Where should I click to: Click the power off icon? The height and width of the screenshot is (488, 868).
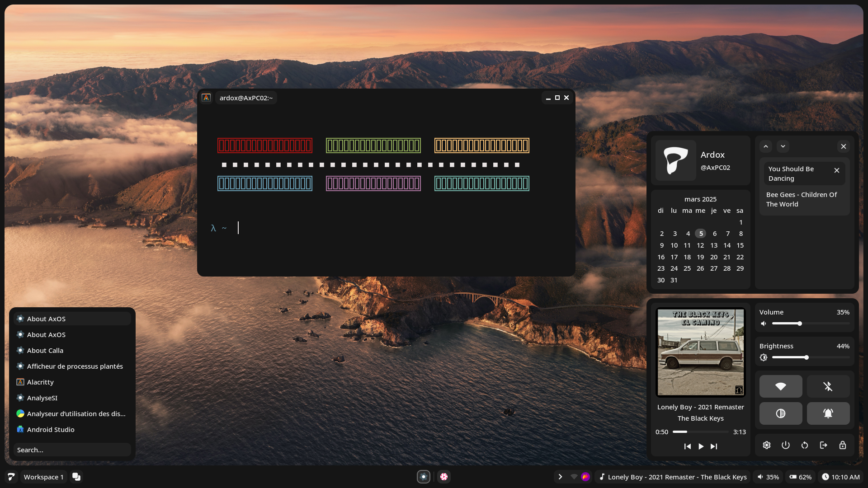pyautogui.click(x=786, y=445)
